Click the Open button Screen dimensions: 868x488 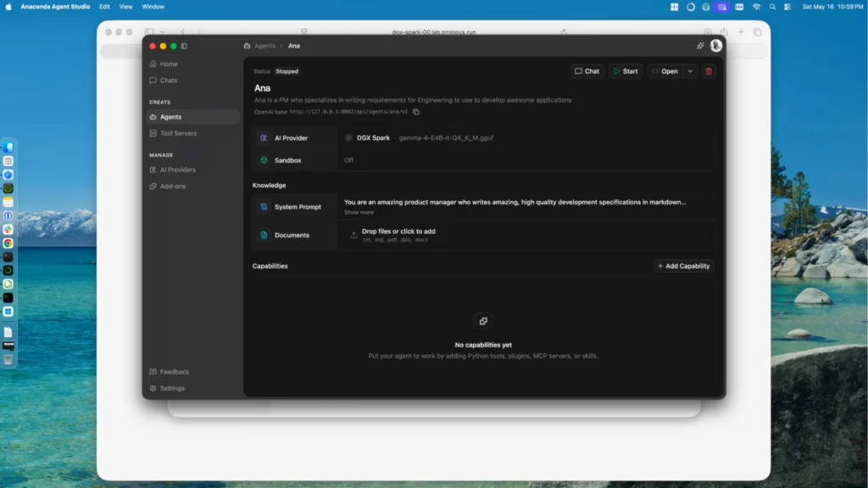tap(665, 71)
